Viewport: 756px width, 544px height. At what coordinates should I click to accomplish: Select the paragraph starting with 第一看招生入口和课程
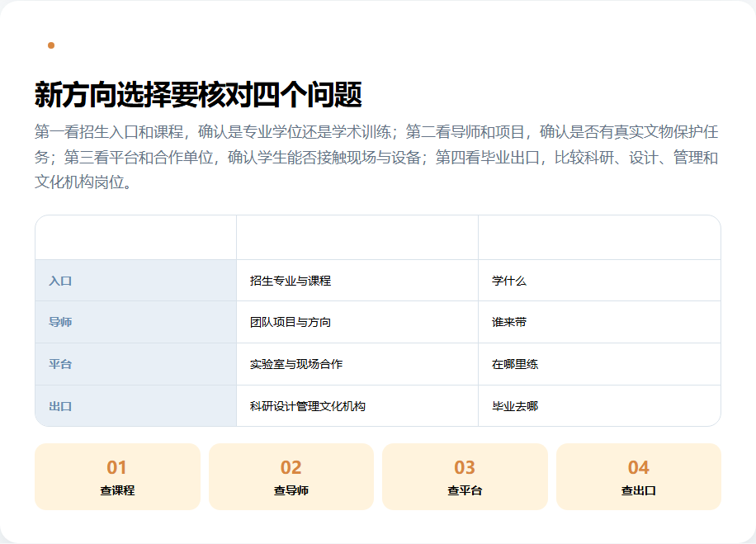point(376,157)
